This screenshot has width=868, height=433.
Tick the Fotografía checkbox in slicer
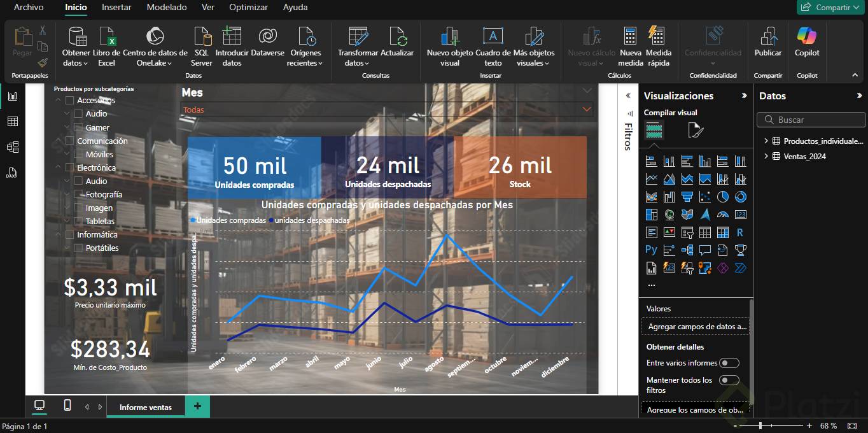(79, 194)
